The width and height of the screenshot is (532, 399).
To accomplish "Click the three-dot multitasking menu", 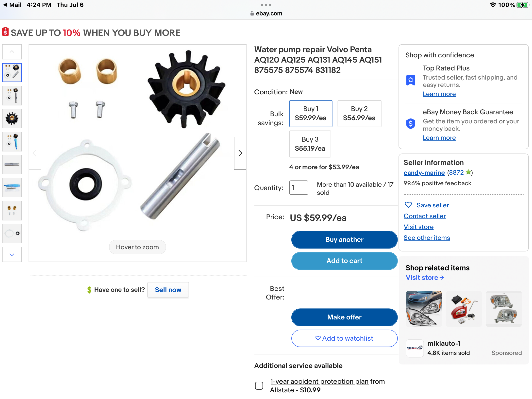I will point(266,5).
